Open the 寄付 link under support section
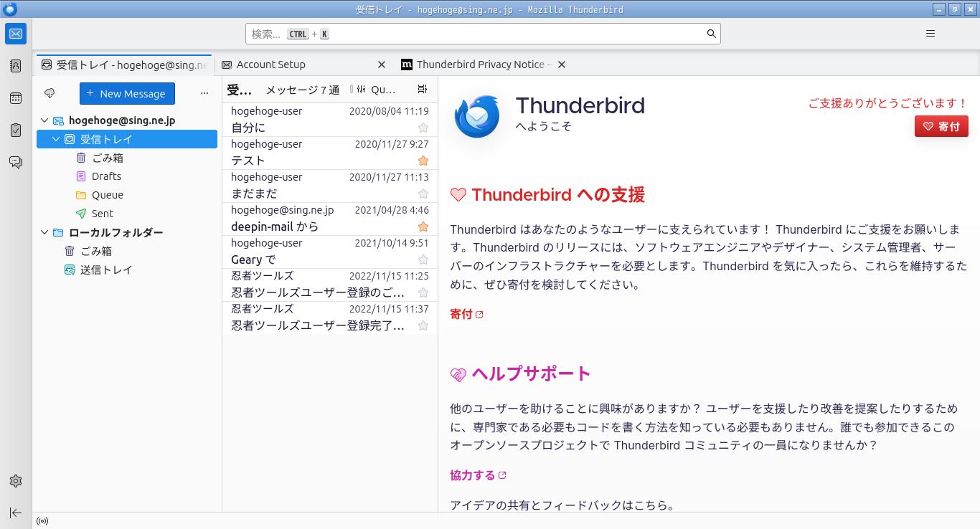 click(x=467, y=314)
